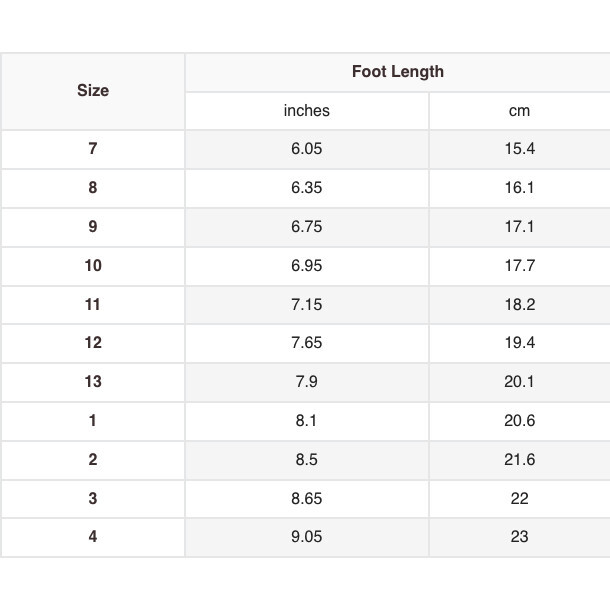The width and height of the screenshot is (610, 610).
Task: Select the inches subheader cell
Action: click(x=306, y=111)
